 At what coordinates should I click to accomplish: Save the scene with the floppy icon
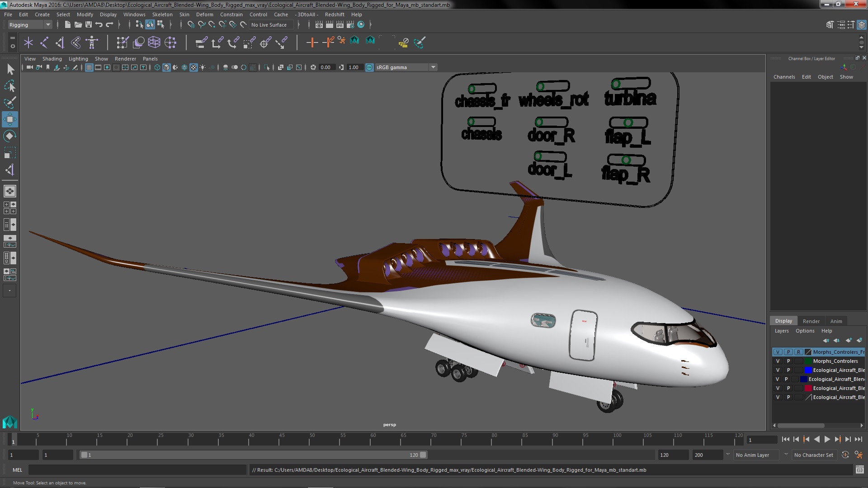pyautogui.click(x=88, y=25)
